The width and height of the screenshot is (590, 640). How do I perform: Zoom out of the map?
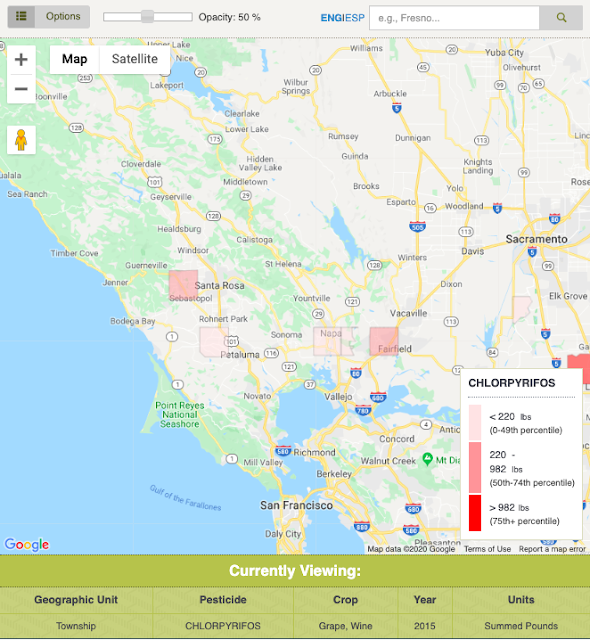click(21, 89)
